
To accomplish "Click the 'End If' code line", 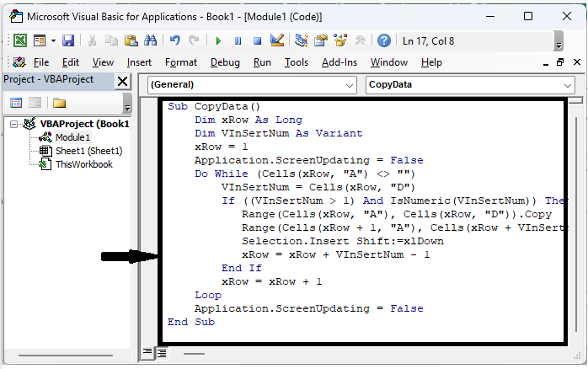I will (242, 268).
